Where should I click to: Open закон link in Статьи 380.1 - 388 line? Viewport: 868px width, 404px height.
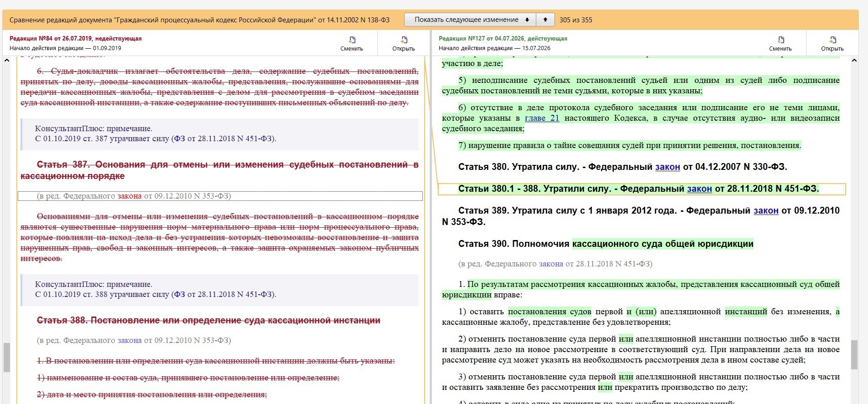(x=699, y=189)
